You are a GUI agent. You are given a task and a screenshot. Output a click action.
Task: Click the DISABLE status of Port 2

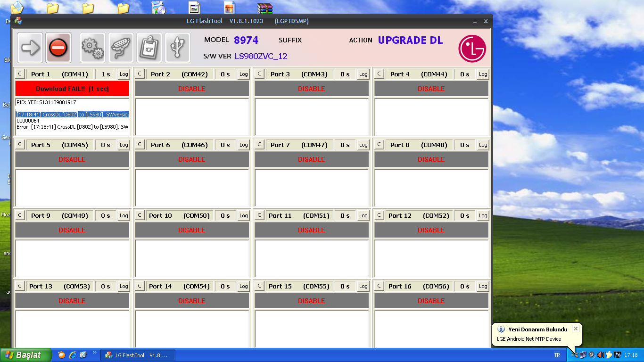[x=192, y=89]
